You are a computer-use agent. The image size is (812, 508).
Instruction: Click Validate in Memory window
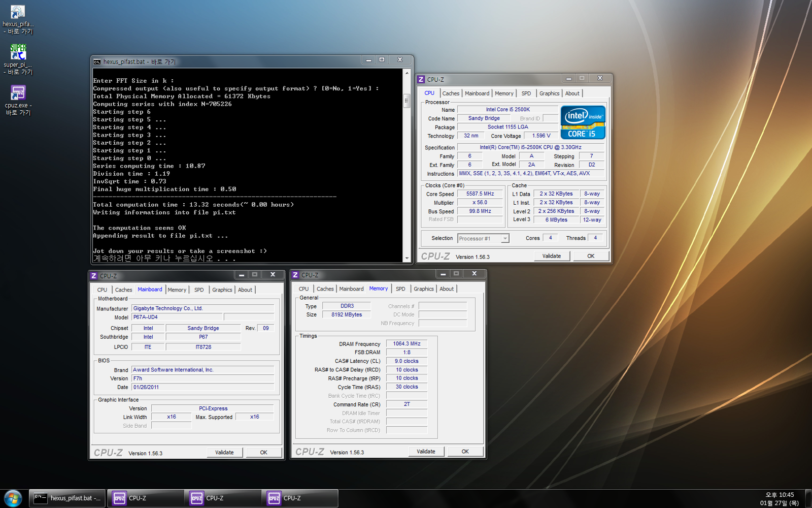(x=426, y=452)
